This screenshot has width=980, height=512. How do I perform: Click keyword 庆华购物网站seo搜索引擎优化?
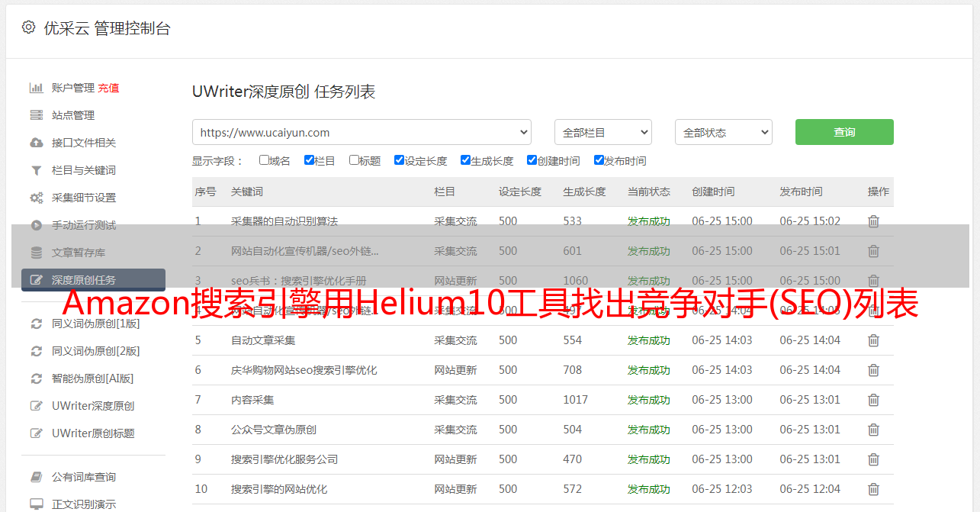[304, 370]
